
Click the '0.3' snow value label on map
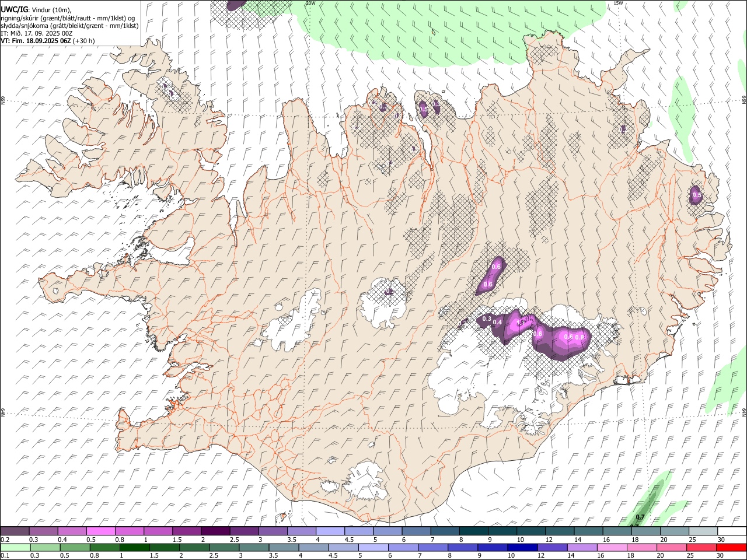click(x=487, y=318)
